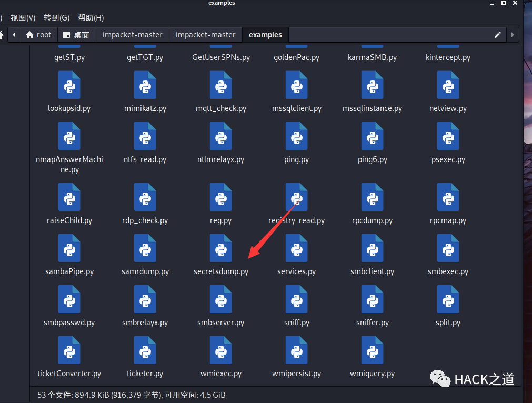
Task: Select the secretsdump.py file icon
Action: point(221,248)
